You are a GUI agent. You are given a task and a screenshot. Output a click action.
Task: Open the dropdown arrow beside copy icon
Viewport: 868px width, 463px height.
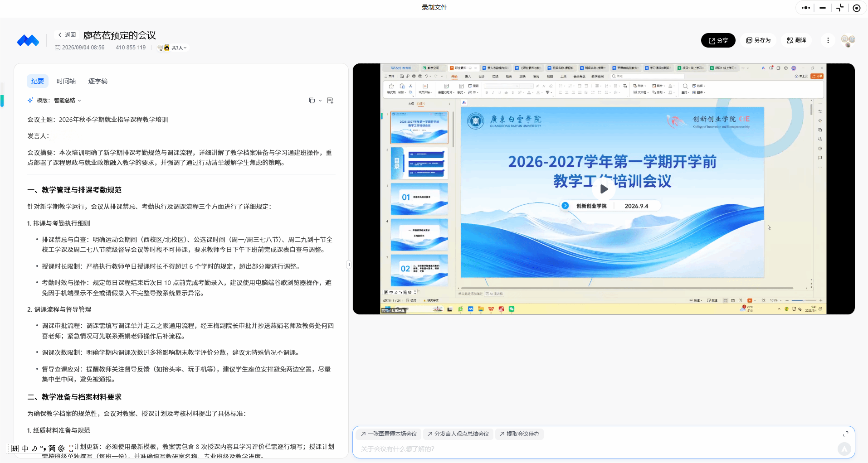(320, 101)
